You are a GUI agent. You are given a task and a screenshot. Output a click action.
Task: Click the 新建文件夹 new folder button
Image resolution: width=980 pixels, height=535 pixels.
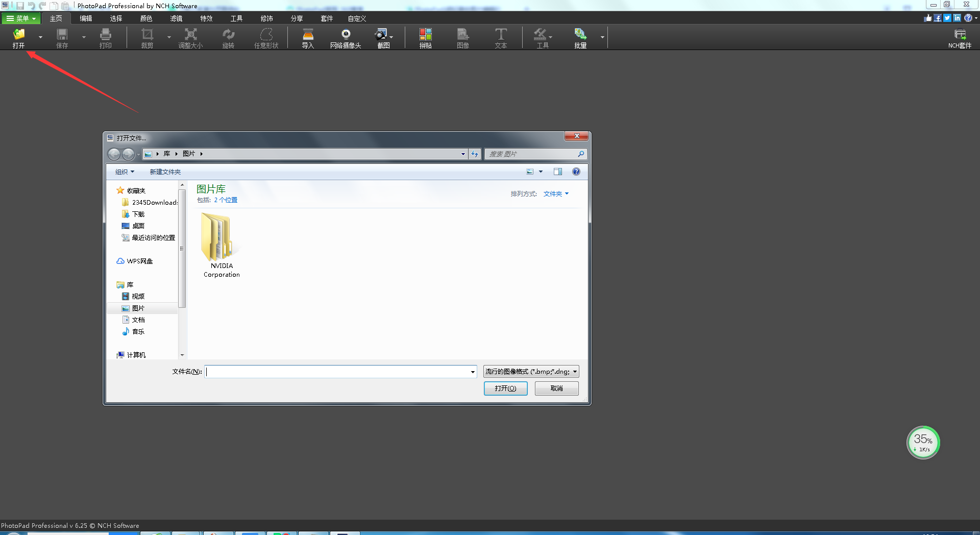pyautogui.click(x=165, y=172)
